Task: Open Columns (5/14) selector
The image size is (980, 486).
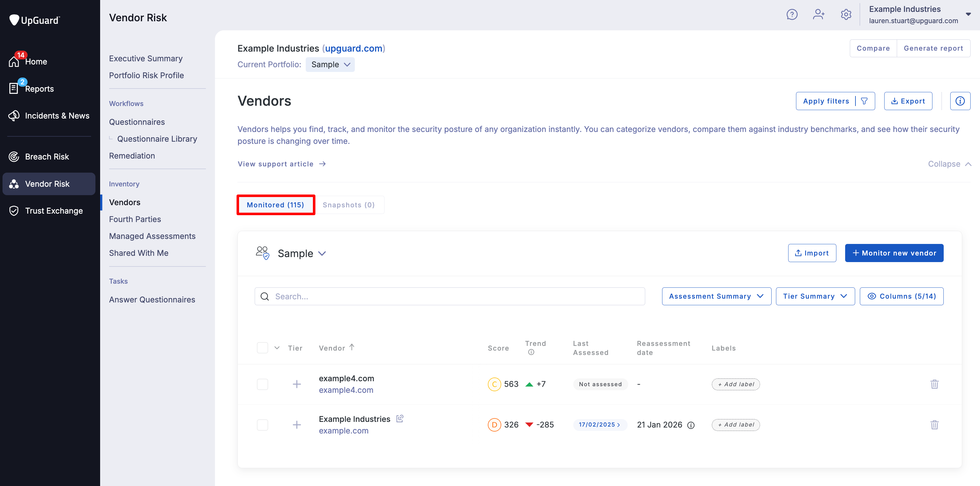Action: [x=901, y=296]
